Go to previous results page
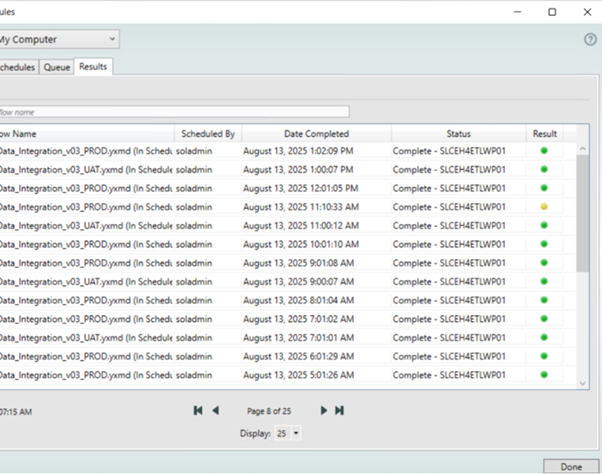The image size is (602, 474). point(216,411)
